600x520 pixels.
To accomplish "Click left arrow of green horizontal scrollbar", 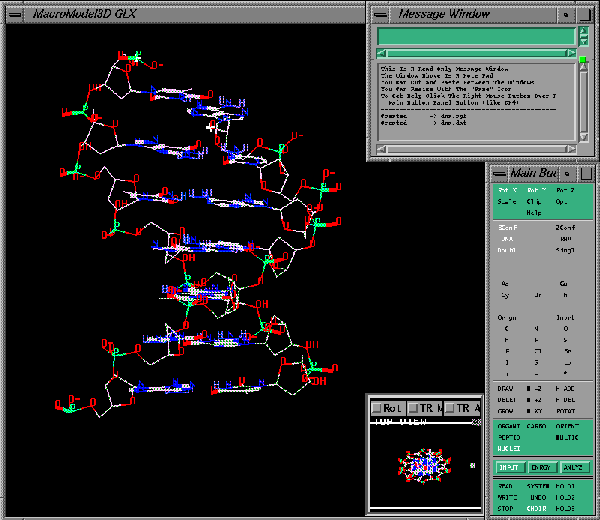I will point(382,53).
